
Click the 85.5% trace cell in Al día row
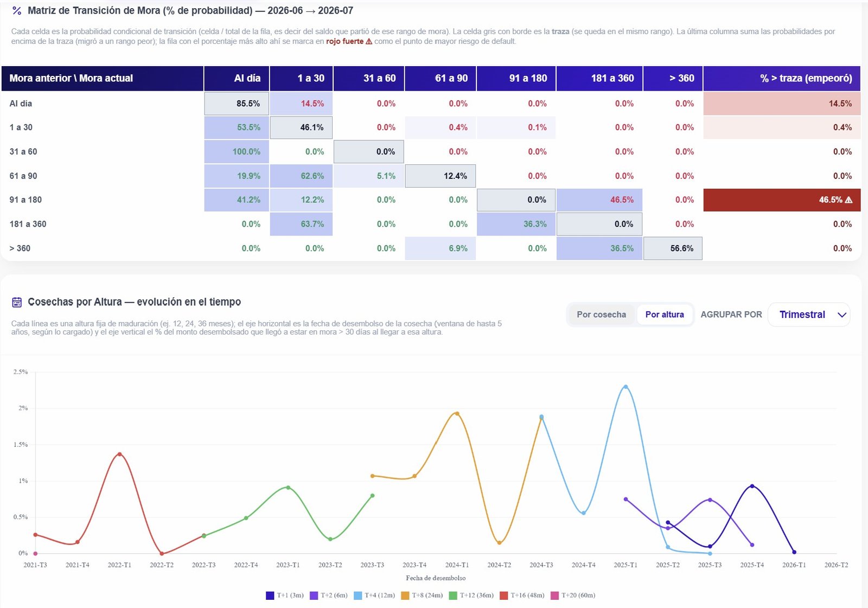pos(237,104)
